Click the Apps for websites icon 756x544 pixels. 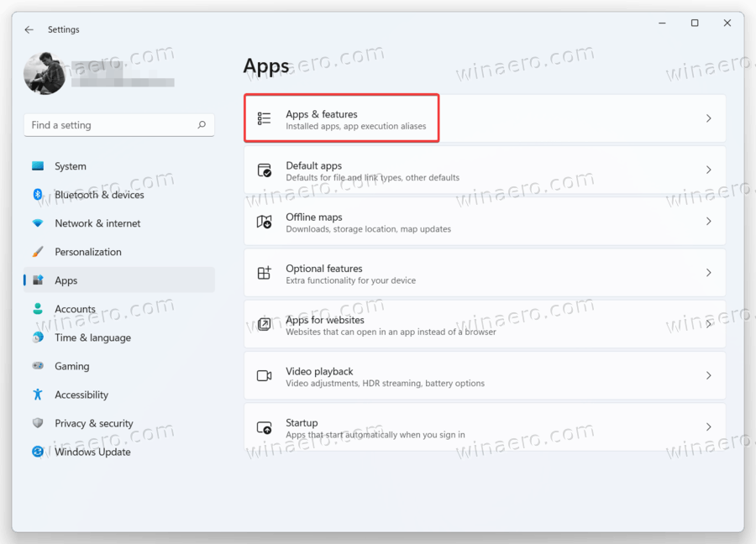coord(264,324)
